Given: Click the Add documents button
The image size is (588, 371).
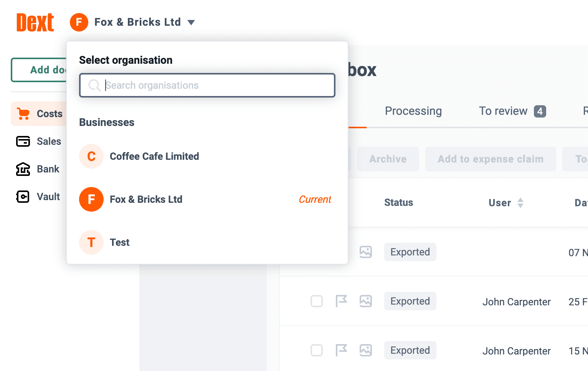Looking at the screenshot, I should coord(39,70).
